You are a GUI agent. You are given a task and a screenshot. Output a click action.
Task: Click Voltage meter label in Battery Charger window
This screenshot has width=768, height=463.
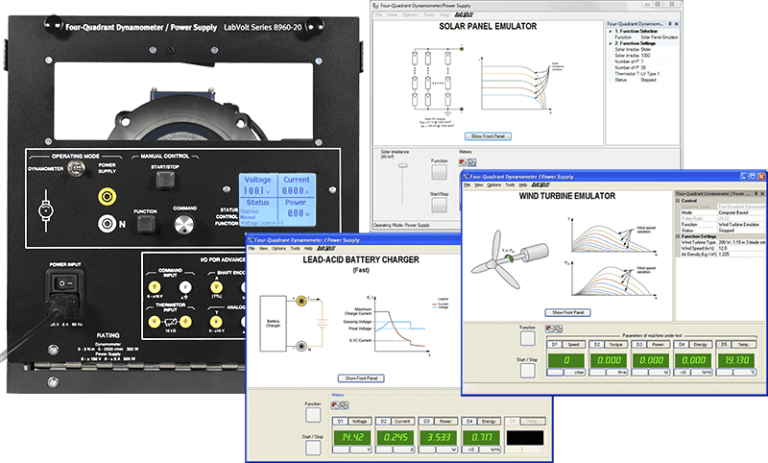coord(359,421)
